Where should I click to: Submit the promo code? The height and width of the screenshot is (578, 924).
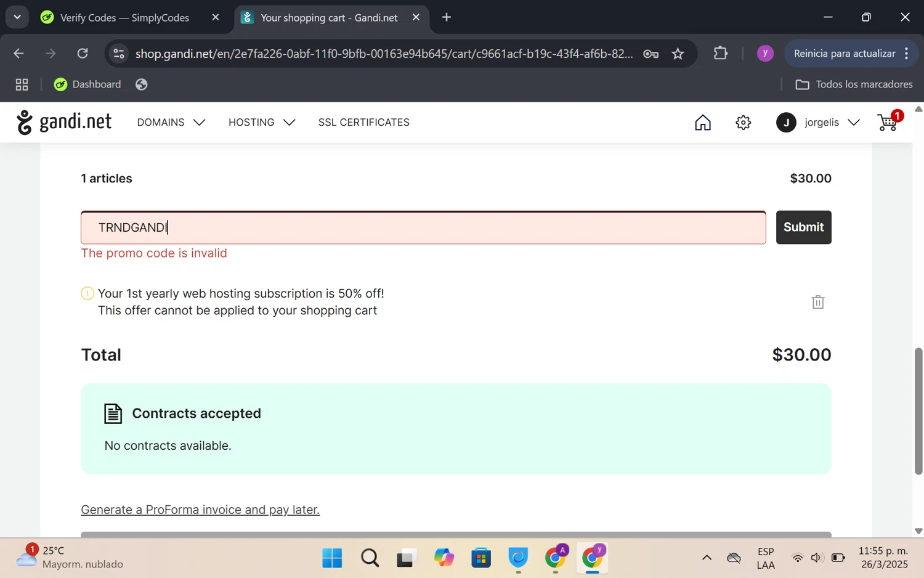tap(804, 227)
